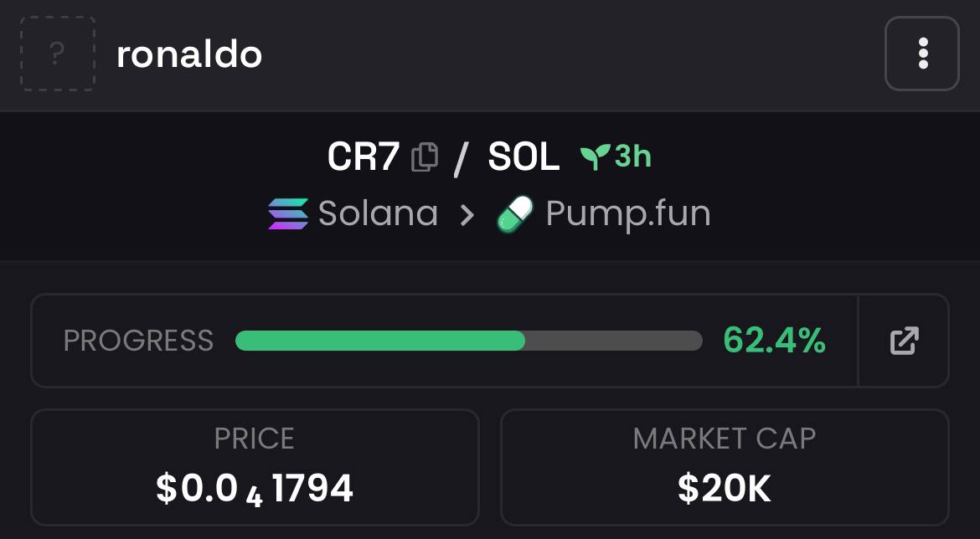Click the chevron between Solana and Pump.fun
980x539 pixels.
467,215
